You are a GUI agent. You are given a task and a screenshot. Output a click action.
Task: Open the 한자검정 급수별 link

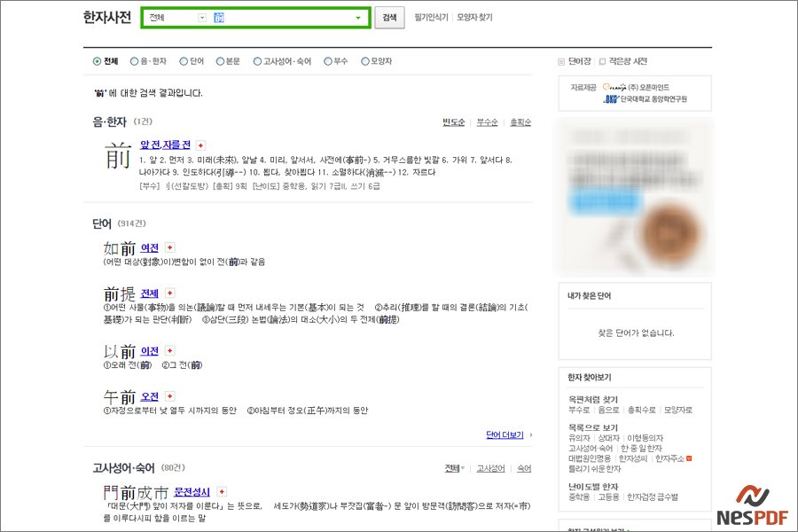pos(653,497)
